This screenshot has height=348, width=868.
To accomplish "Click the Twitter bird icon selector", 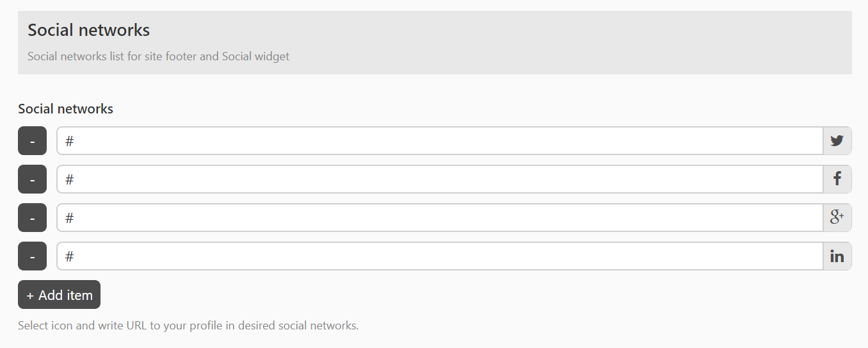I will point(837,141).
